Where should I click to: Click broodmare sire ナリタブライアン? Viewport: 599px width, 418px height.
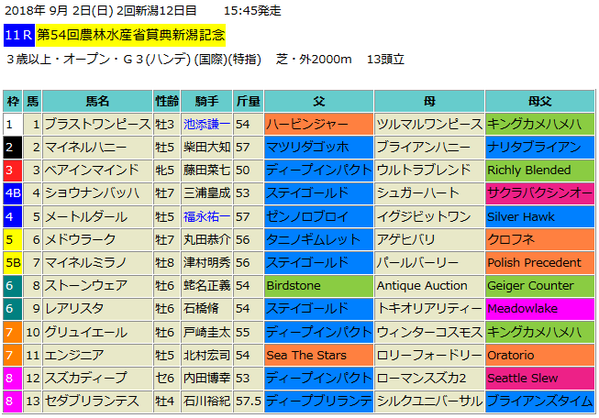pos(539,147)
